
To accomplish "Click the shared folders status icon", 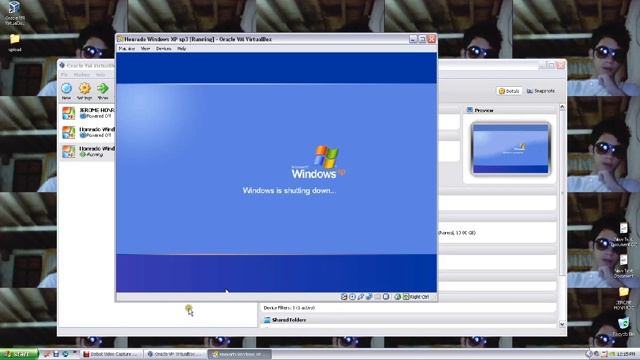I will click(x=378, y=297).
